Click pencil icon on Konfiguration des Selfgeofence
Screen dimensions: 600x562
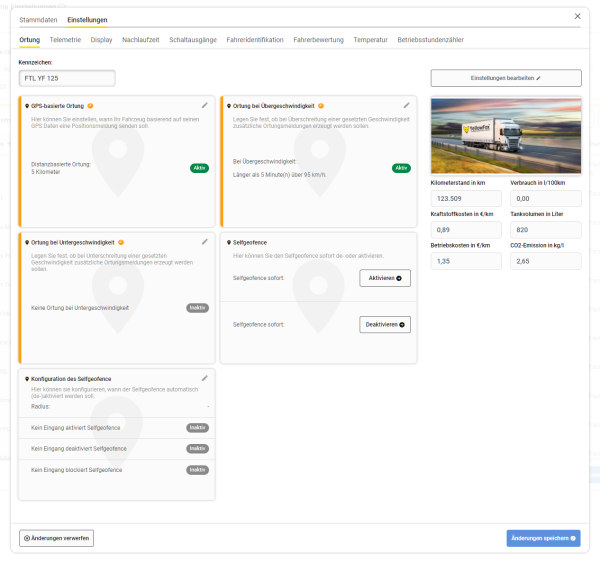pyautogui.click(x=205, y=378)
